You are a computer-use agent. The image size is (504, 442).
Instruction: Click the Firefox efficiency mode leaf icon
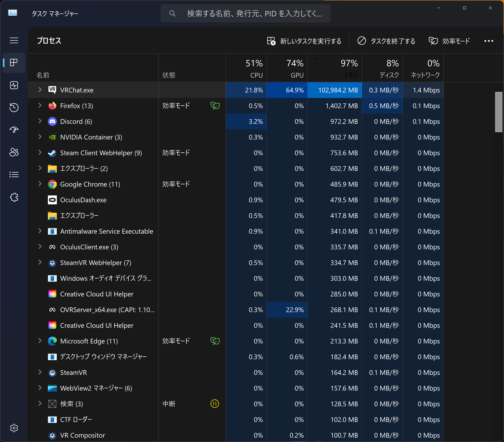(x=215, y=106)
